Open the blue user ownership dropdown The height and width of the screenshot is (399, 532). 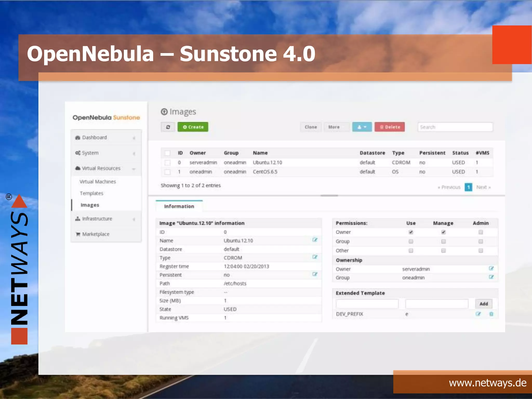pos(362,127)
